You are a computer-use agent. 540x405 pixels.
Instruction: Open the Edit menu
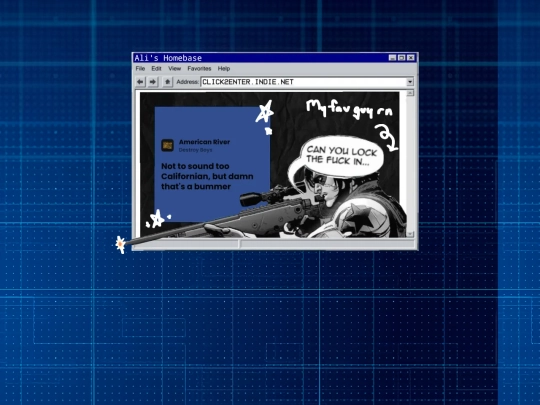click(x=156, y=69)
